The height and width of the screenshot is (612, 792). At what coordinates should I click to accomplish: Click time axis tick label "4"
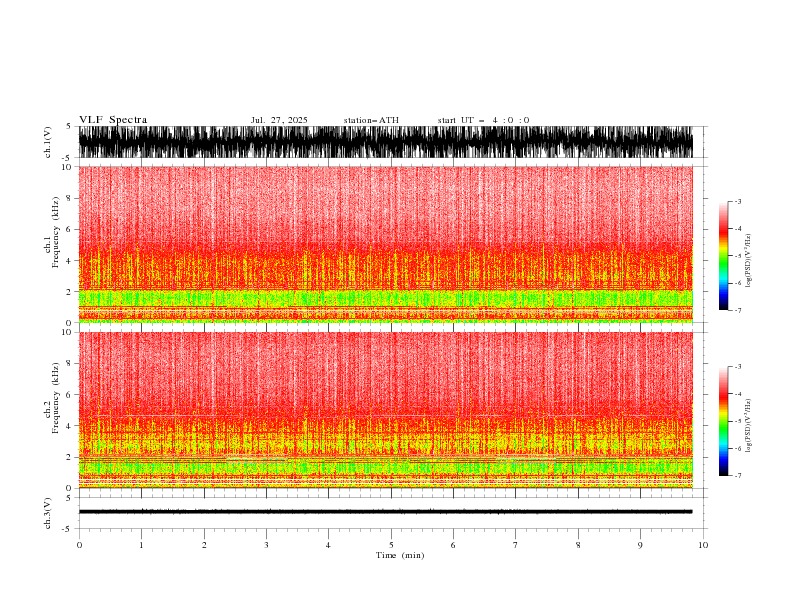pos(328,545)
